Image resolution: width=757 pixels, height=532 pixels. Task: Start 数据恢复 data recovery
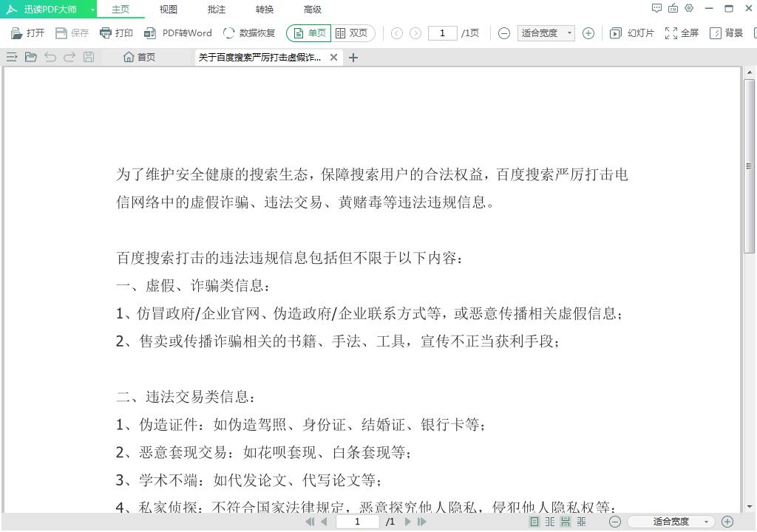coord(249,33)
